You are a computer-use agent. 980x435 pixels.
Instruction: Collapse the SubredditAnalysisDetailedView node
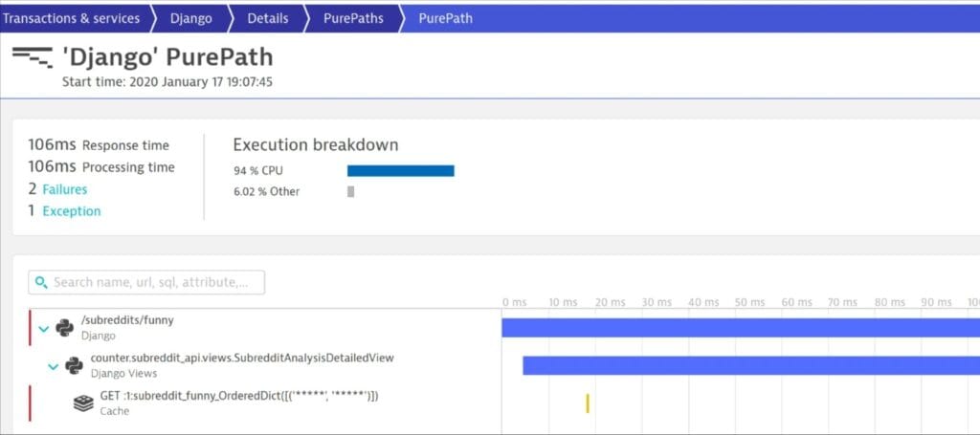[54, 366]
